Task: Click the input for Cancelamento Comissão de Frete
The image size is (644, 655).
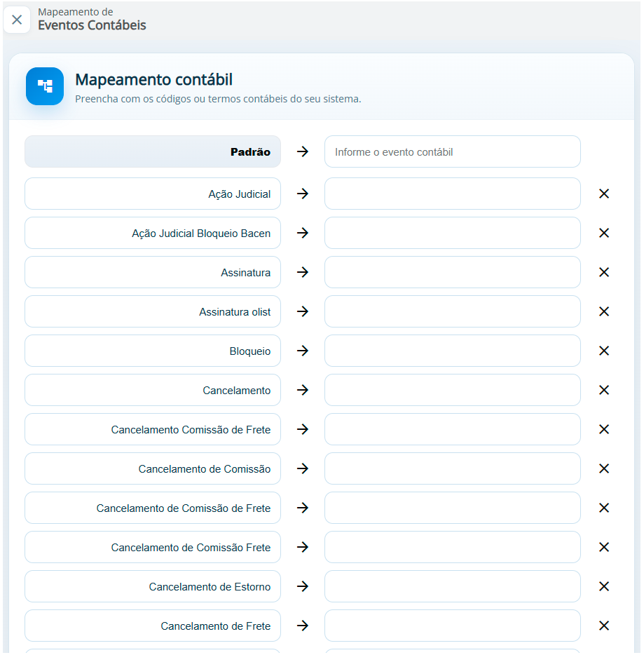Action: pos(453,429)
